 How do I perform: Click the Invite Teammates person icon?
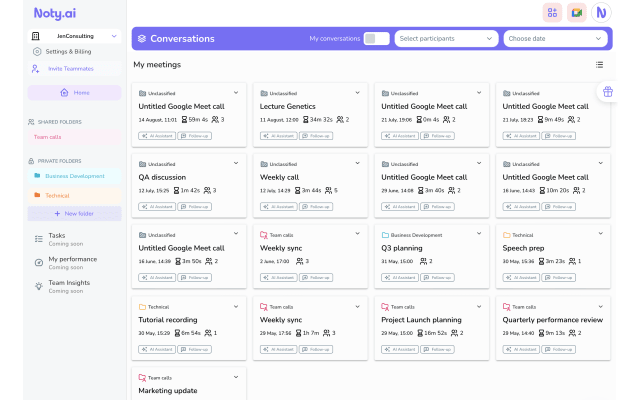(x=36, y=69)
